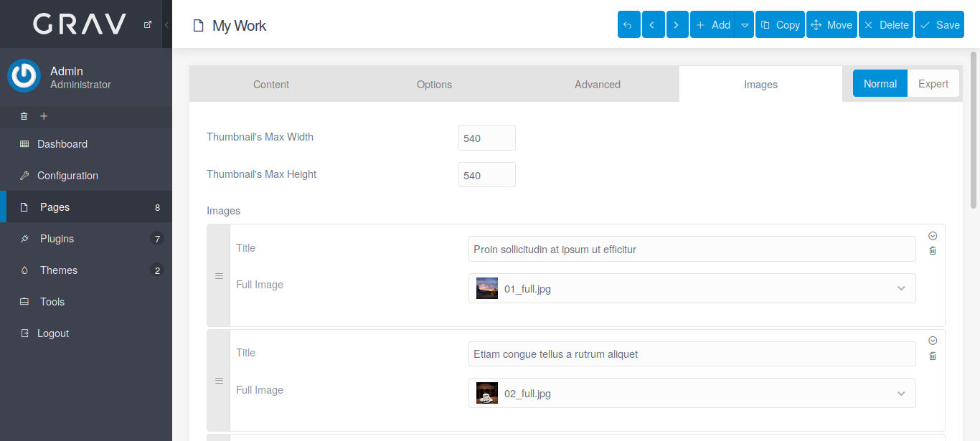
Task: Click the back arrow toolbar button
Action: coord(628,25)
